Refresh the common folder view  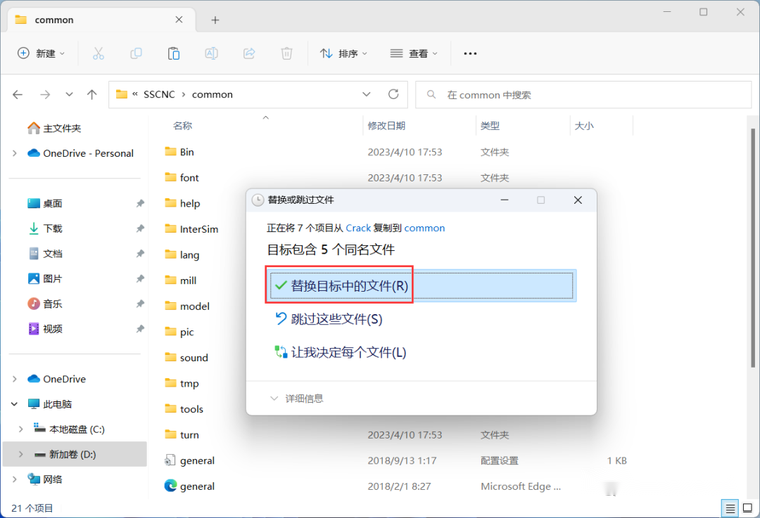pos(394,94)
